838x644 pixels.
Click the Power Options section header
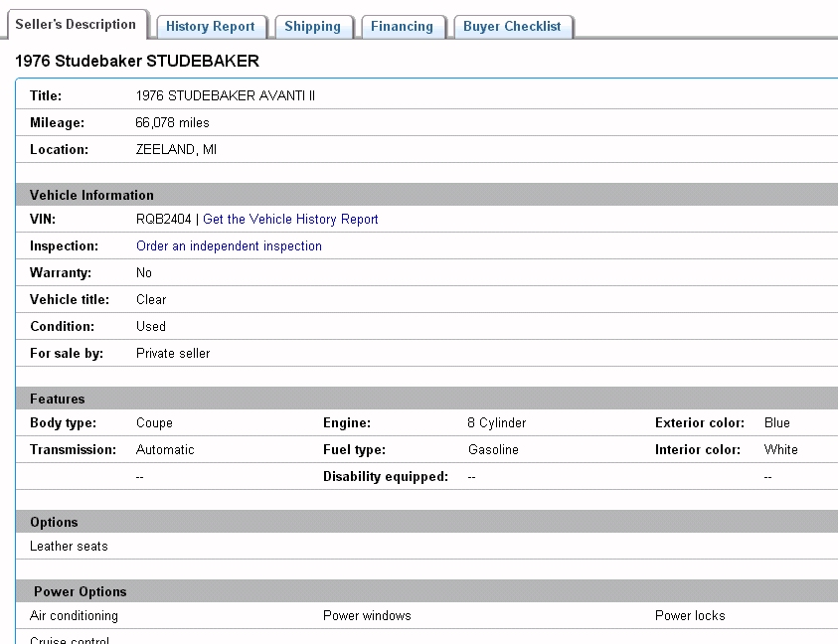pyautogui.click(x=81, y=591)
